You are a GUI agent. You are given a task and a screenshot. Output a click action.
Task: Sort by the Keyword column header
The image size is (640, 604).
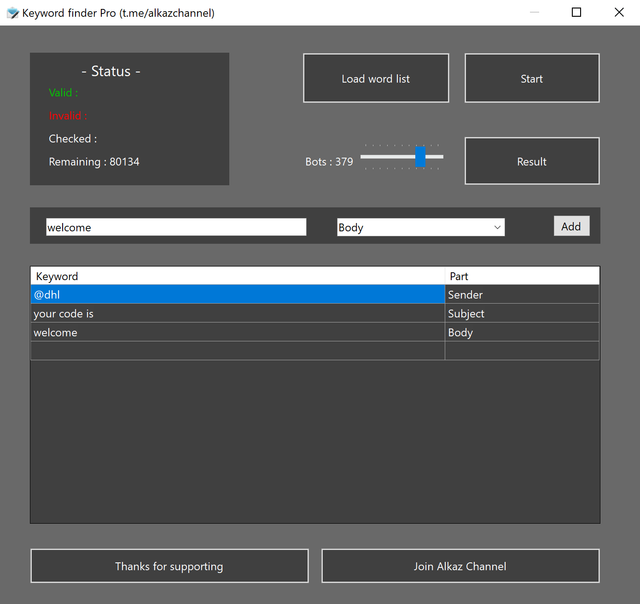point(237,276)
